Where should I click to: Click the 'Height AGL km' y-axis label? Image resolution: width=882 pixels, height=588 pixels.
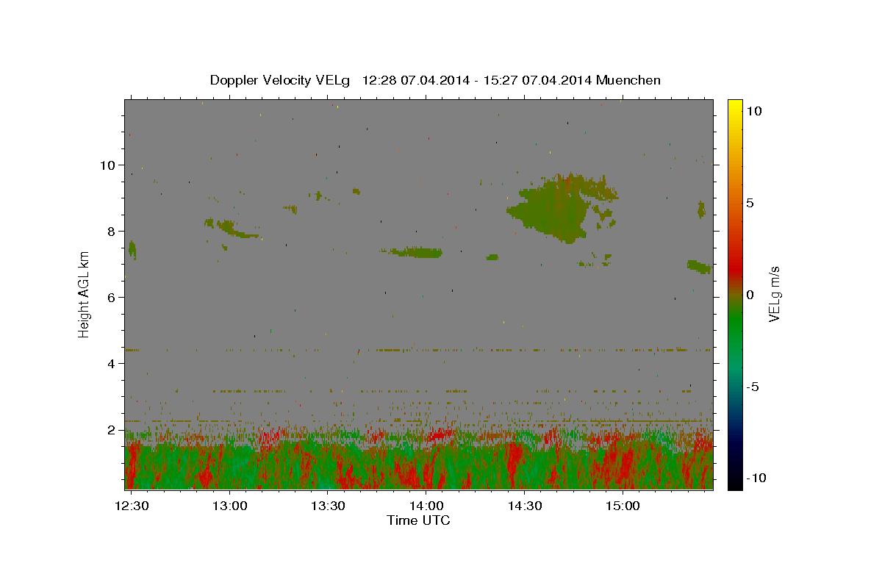coord(85,294)
